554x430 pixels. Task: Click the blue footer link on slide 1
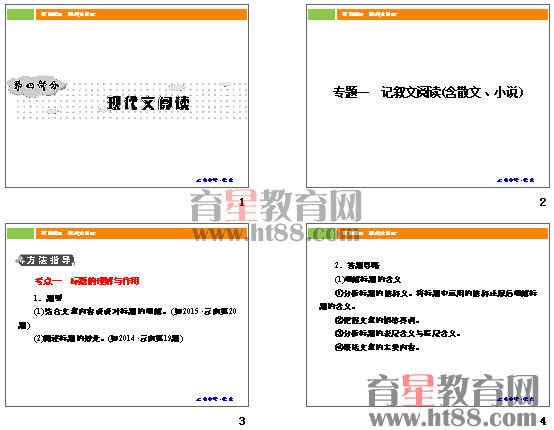pos(215,180)
